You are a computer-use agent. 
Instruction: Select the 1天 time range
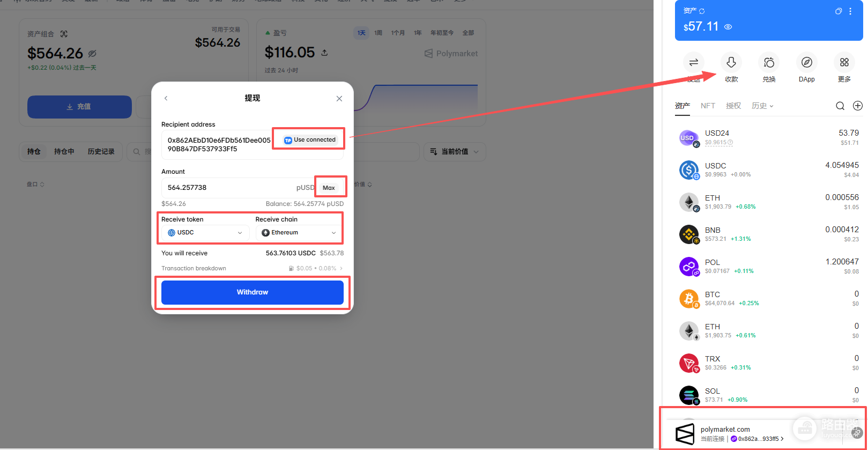point(361,33)
